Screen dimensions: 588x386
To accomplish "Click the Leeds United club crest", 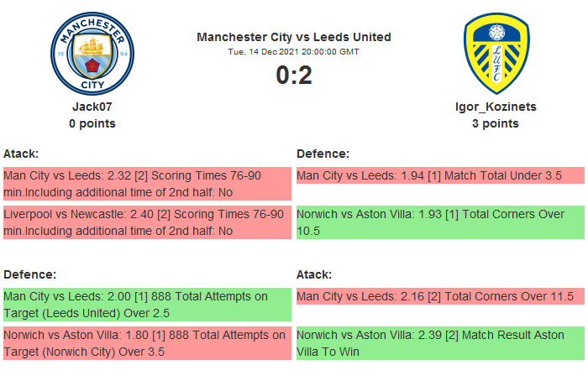I will click(496, 54).
